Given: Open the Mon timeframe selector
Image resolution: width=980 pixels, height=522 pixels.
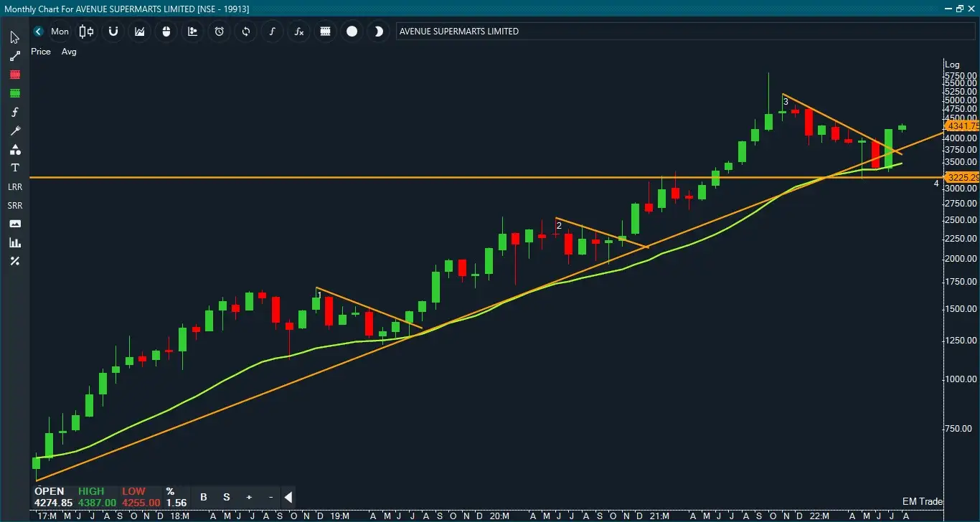Looking at the screenshot, I should pyautogui.click(x=60, y=32).
